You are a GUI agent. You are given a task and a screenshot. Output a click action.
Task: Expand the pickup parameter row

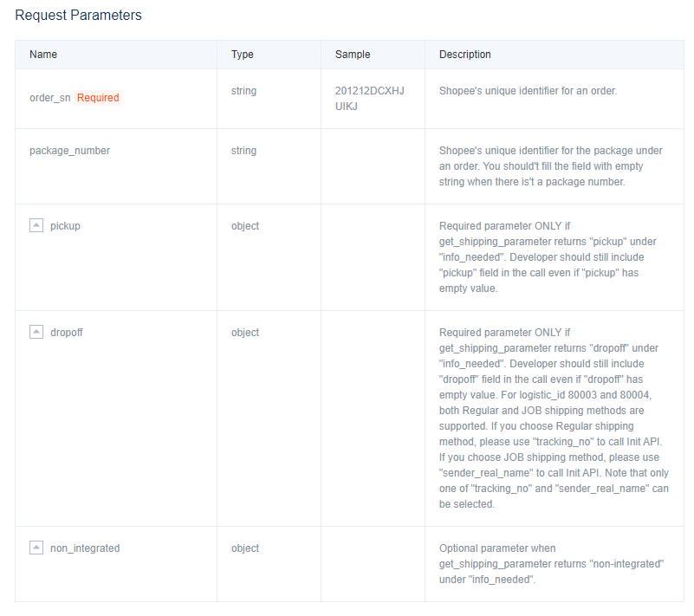[x=36, y=226]
